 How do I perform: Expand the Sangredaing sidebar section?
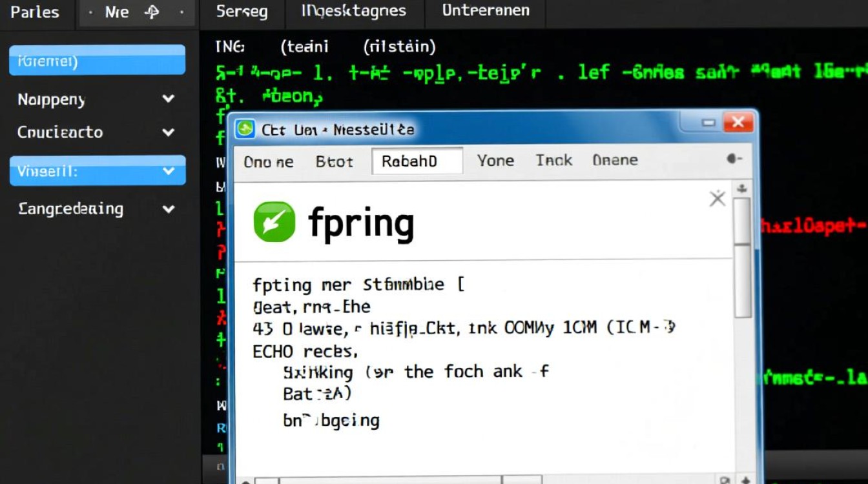[169, 209]
